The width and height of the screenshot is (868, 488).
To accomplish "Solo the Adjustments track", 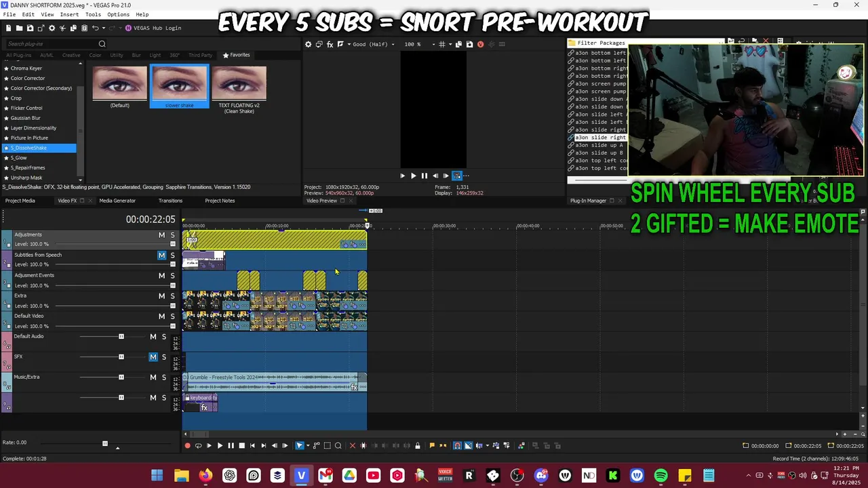I will [172, 235].
